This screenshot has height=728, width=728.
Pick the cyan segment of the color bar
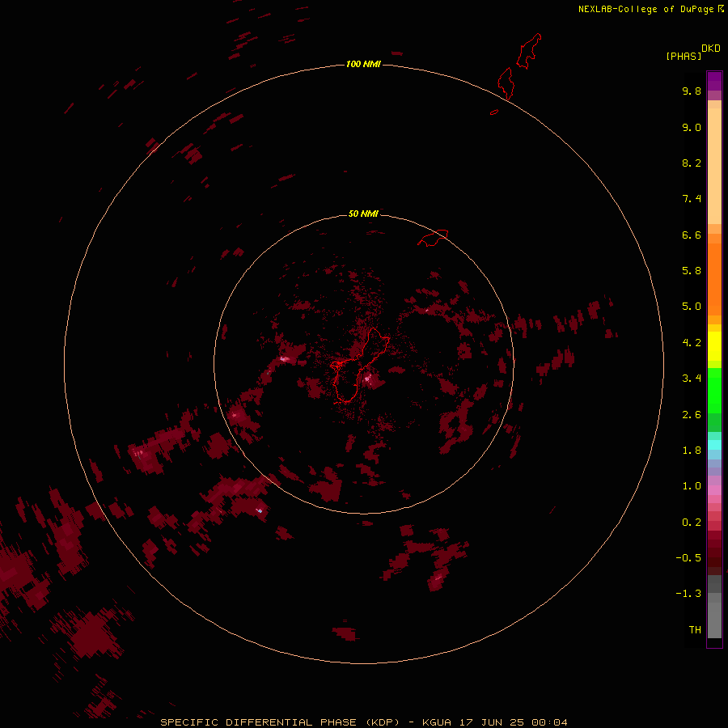[714, 445]
